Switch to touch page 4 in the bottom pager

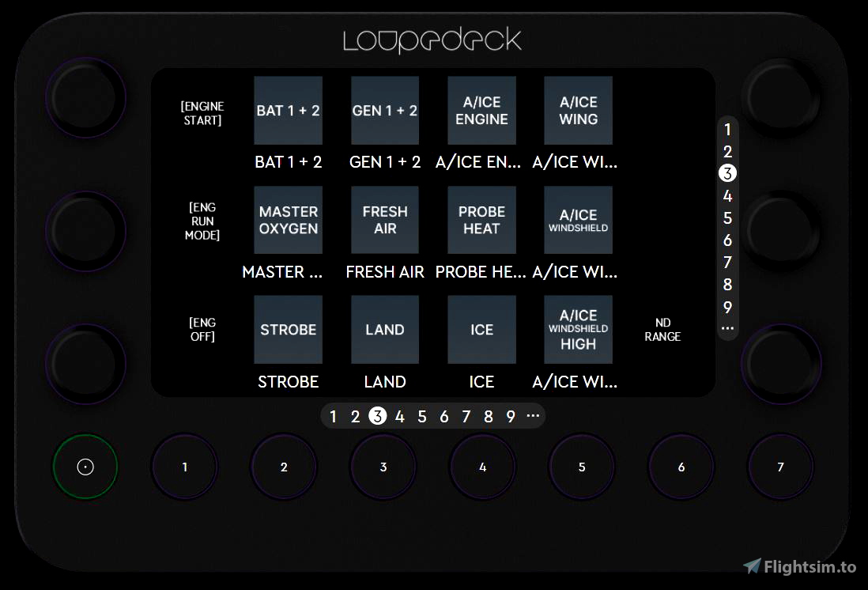[400, 416]
